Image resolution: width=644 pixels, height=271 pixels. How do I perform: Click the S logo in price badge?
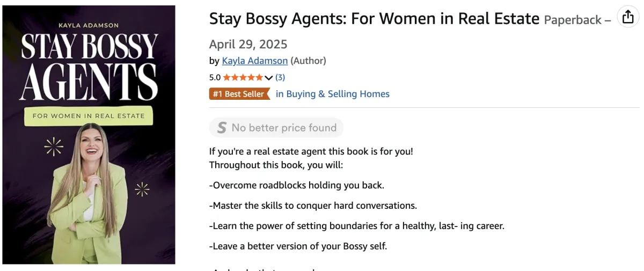tap(222, 128)
